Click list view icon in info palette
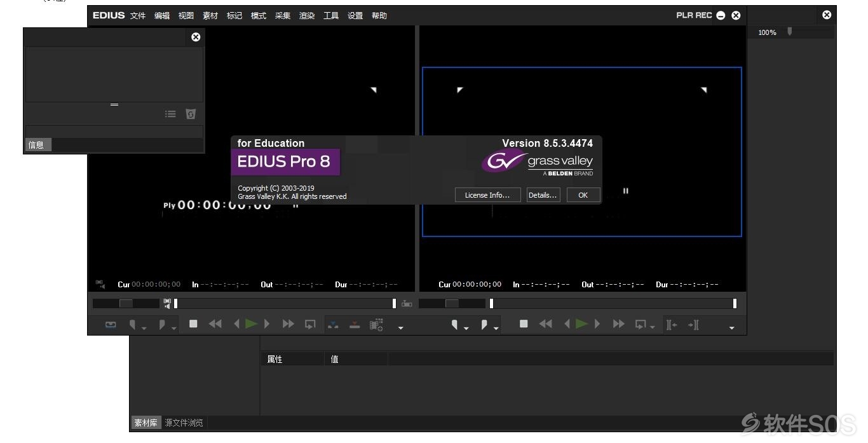Viewport: 868px width, 443px height. pos(170,114)
